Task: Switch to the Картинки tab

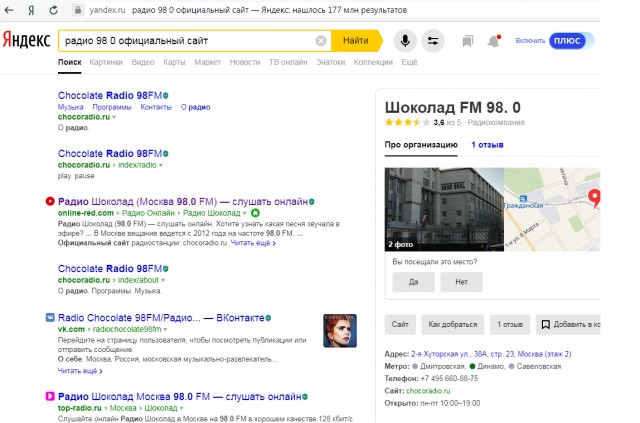Action: 106,62
